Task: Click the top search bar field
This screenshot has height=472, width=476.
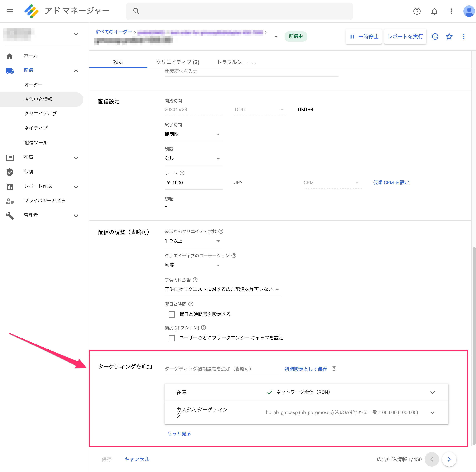Action: point(239,11)
